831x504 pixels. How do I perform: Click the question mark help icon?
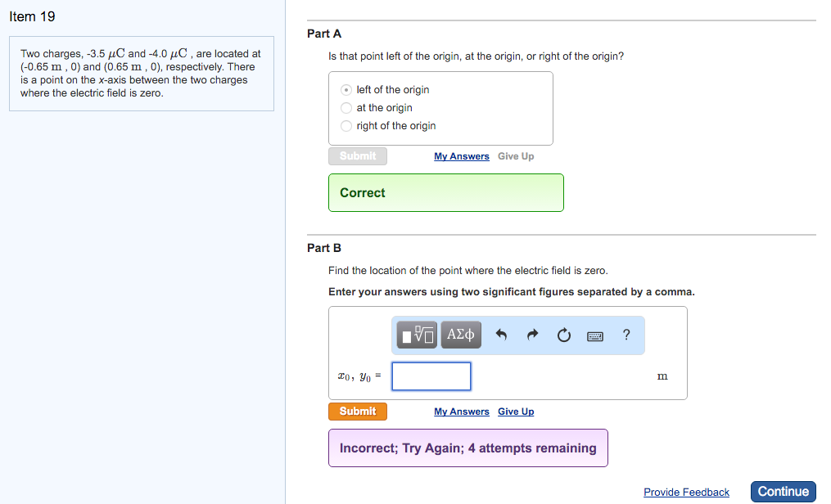626,335
